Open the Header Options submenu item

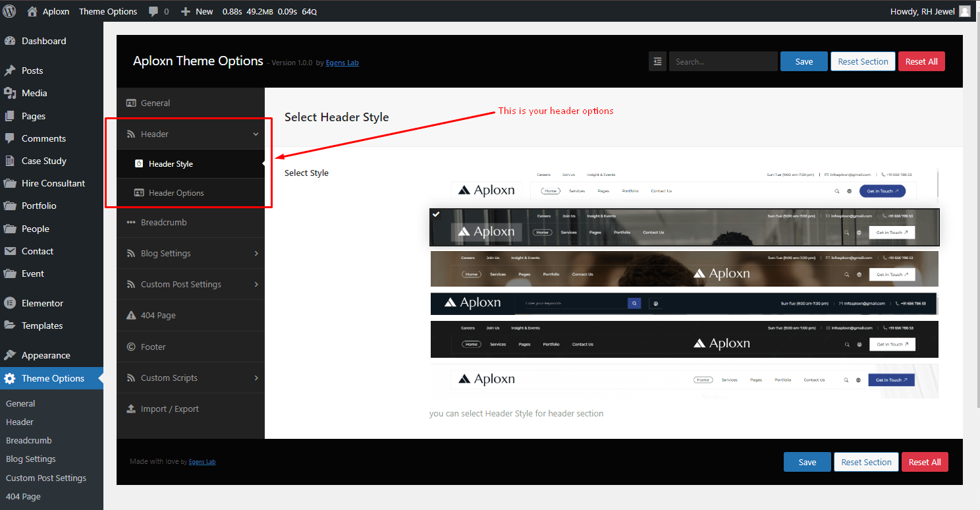coord(191,192)
